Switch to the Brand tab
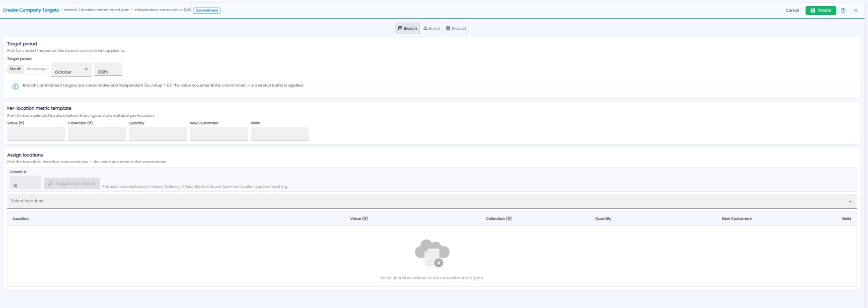The height and width of the screenshot is (308, 868). pyautogui.click(x=431, y=28)
